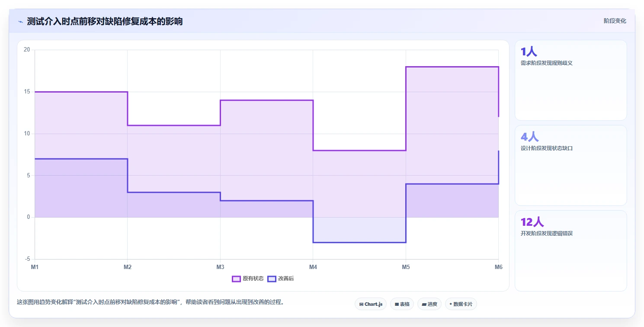Open the 4人 设计阶段发现状态缺口 card
Screen dimensions: 644x327
(570, 165)
